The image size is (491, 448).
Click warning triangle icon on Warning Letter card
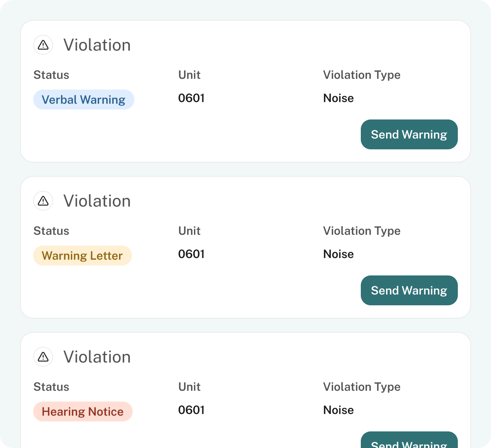pos(43,201)
